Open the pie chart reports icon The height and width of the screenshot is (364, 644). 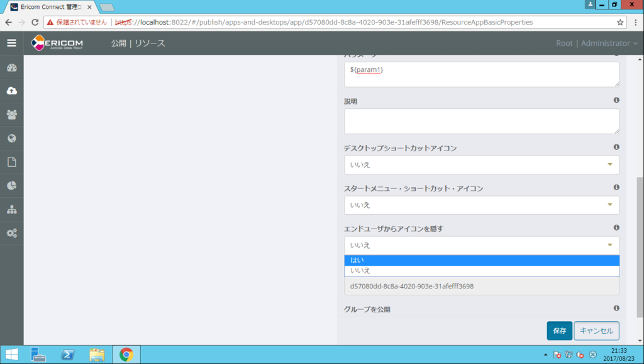11,186
